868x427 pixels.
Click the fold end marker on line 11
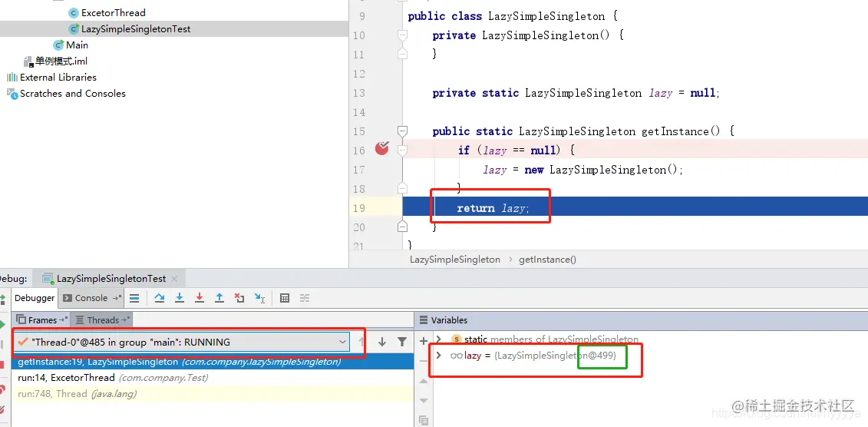point(402,54)
